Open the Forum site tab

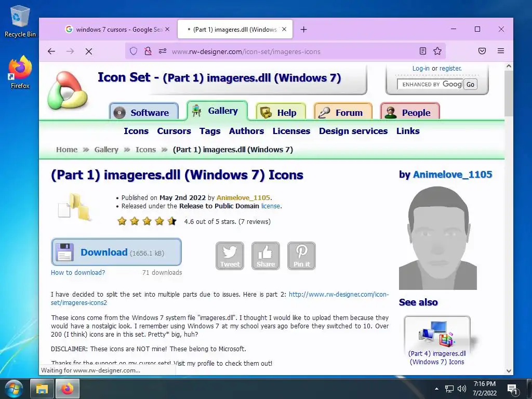click(343, 112)
